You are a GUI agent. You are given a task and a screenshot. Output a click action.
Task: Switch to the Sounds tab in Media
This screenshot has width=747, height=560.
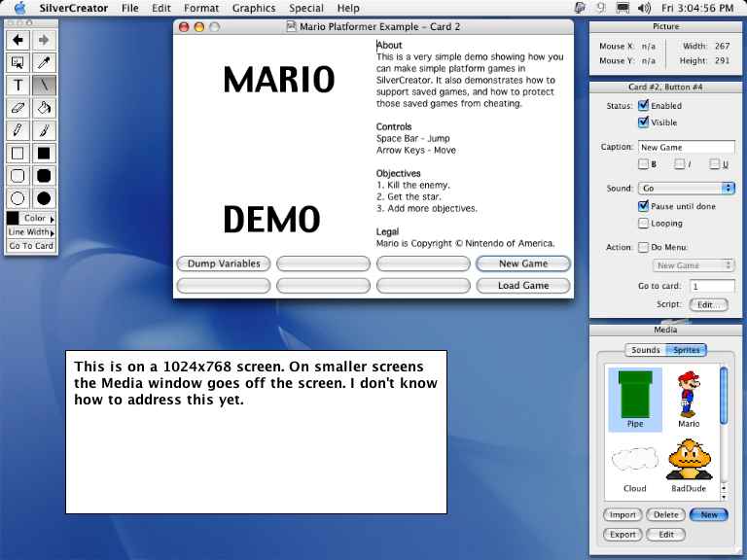[645, 350]
